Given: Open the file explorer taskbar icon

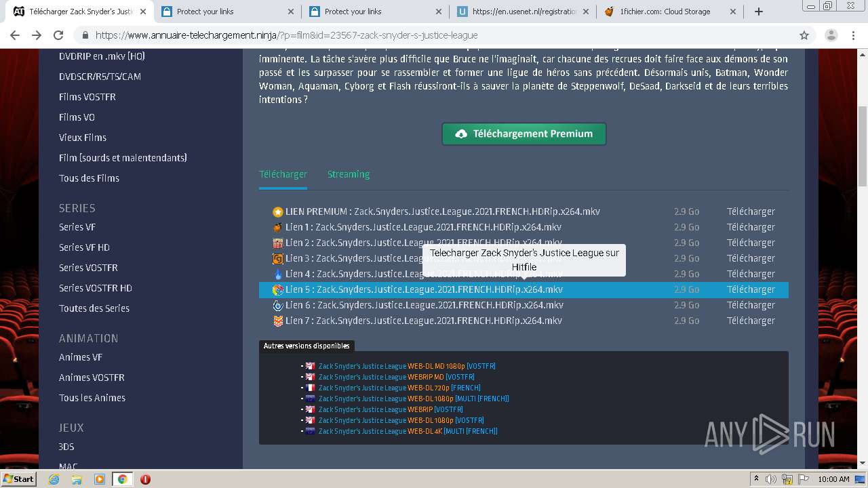Looking at the screenshot, I should pos(77,479).
